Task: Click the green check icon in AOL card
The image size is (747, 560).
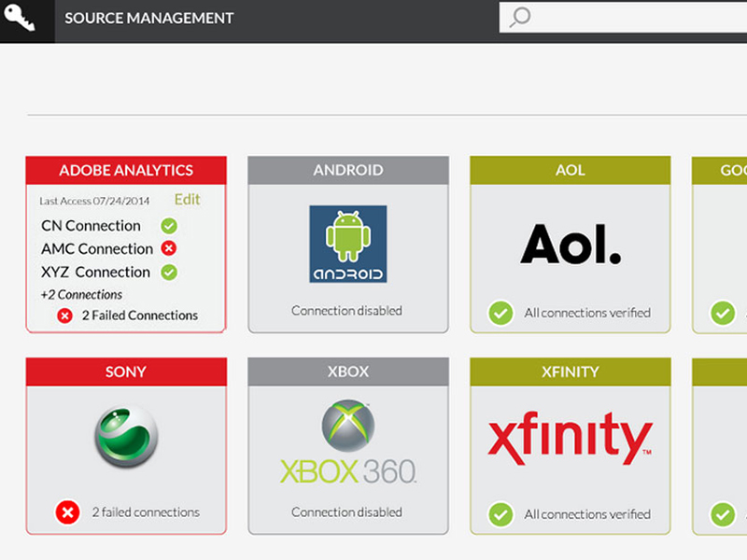Action: 500,313
